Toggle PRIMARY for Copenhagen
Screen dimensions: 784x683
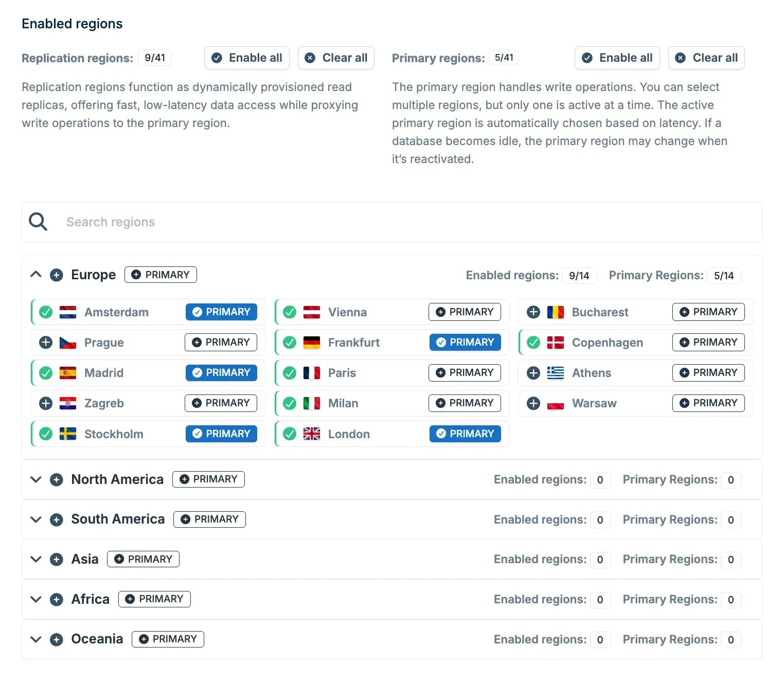[708, 343]
